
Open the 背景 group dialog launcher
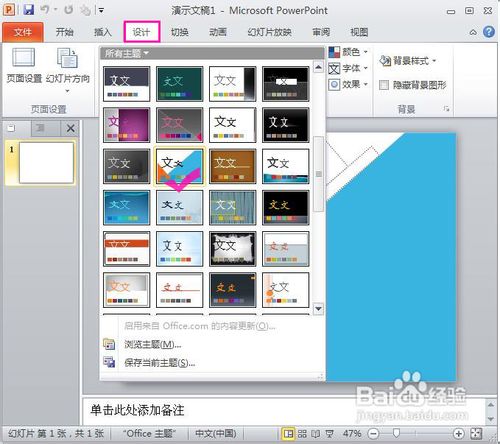pos(446,109)
